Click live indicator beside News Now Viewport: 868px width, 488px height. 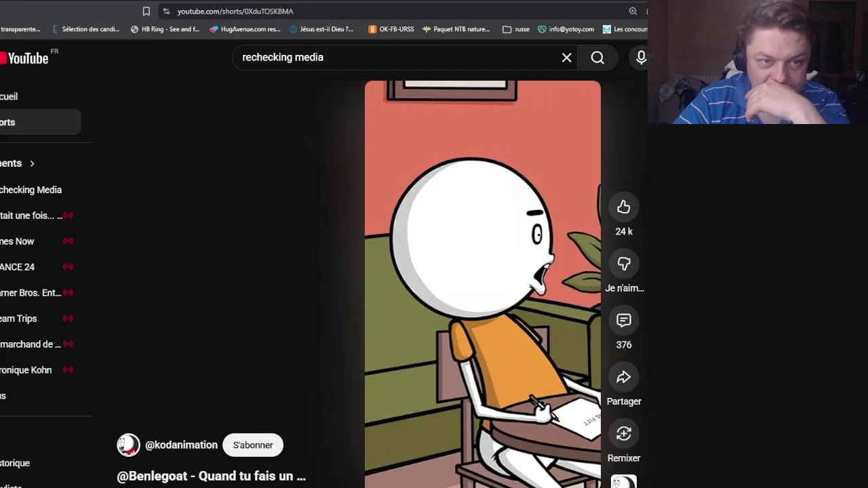coord(68,241)
